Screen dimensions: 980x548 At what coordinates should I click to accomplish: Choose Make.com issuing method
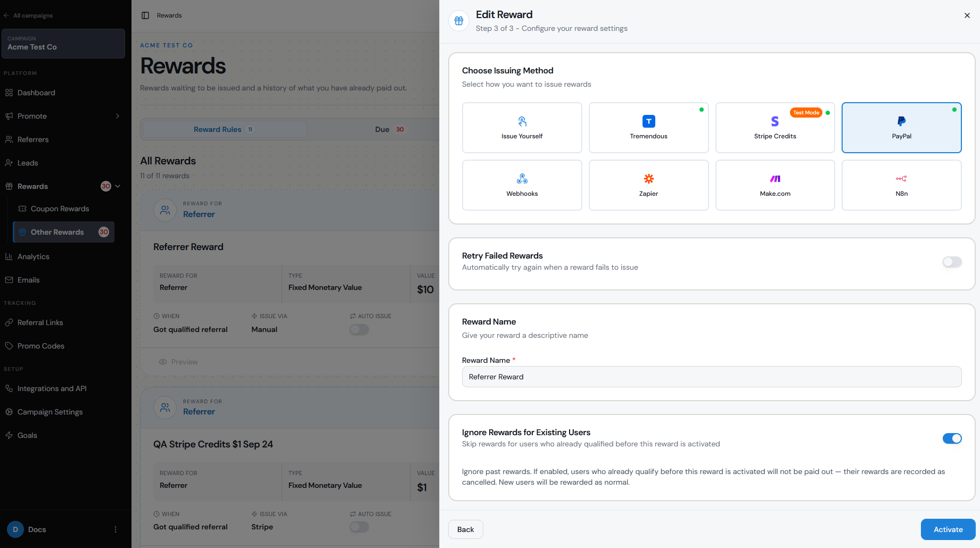click(775, 185)
